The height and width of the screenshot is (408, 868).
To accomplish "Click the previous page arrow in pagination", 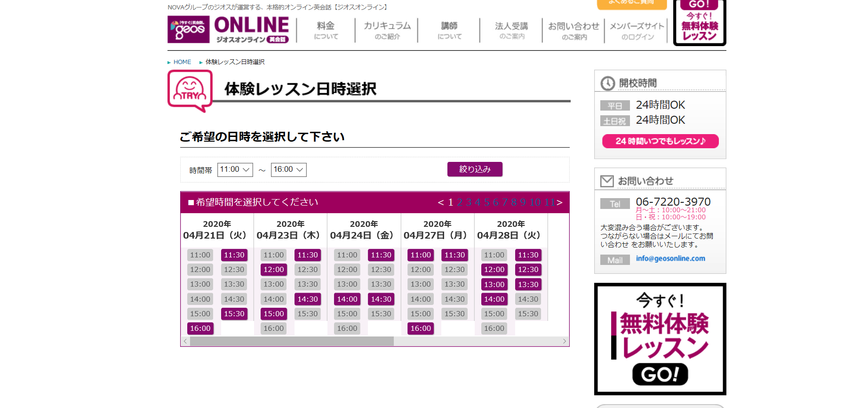I will tap(441, 202).
